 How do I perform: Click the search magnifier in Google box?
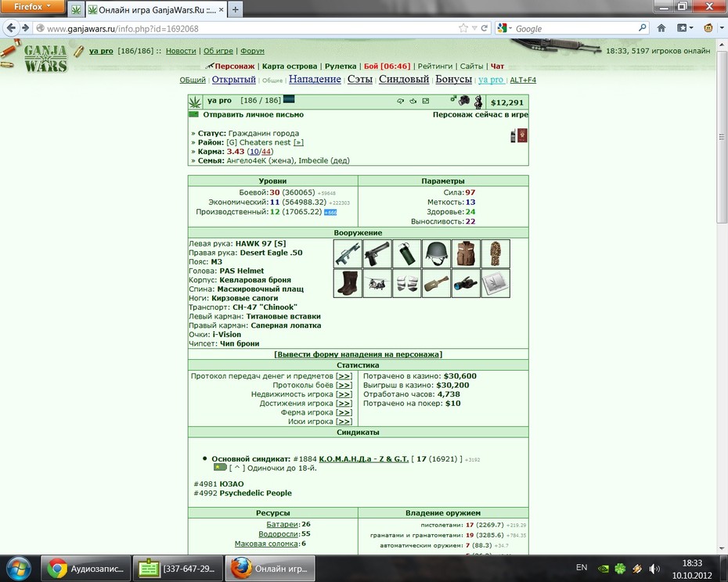pyautogui.click(x=642, y=28)
